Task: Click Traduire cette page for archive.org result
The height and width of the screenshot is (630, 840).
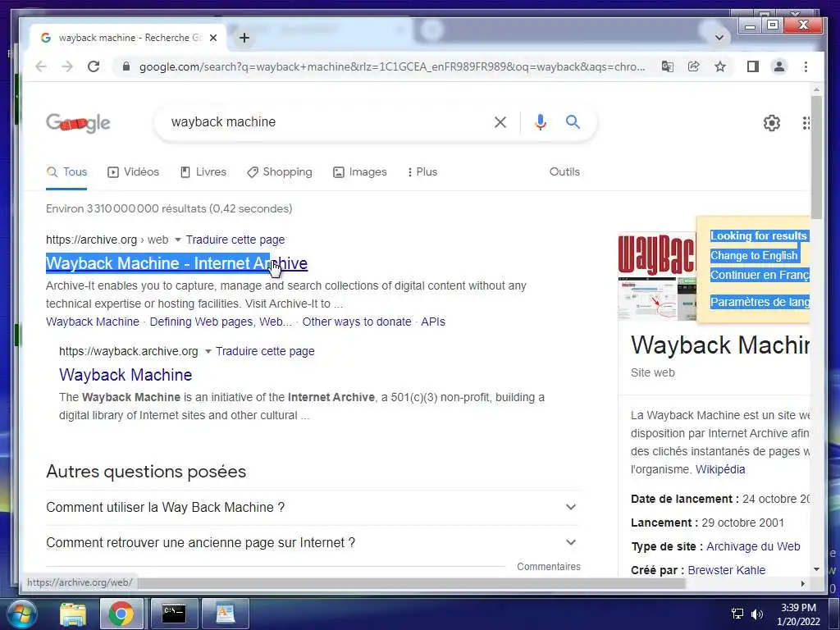Action: [x=235, y=240]
